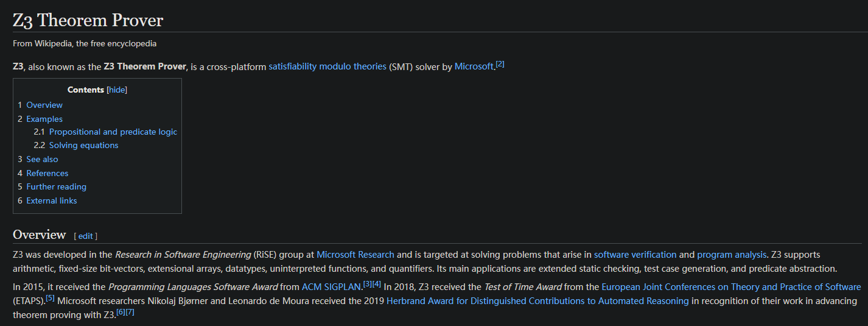Open citation reference [2]
Viewport: 868px width, 326px height.
click(x=500, y=63)
